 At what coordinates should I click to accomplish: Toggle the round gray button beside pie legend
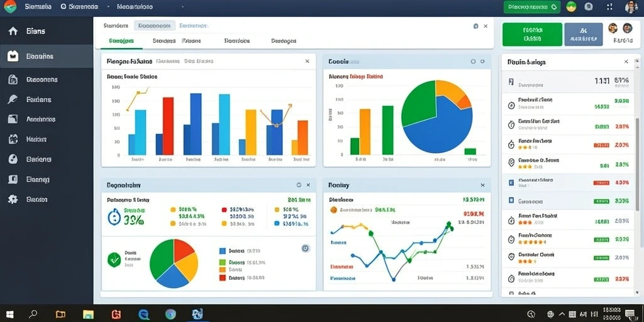click(305, 248)
